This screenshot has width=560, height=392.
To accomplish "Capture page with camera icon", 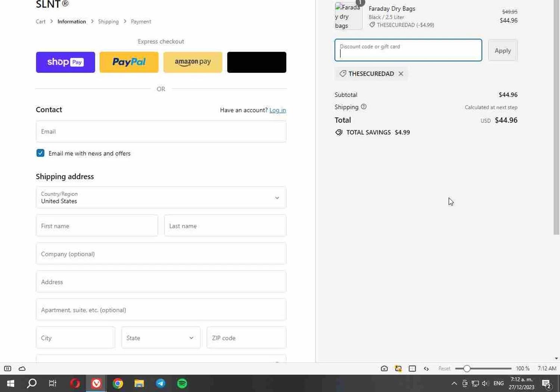I will (x=384, y=368).
